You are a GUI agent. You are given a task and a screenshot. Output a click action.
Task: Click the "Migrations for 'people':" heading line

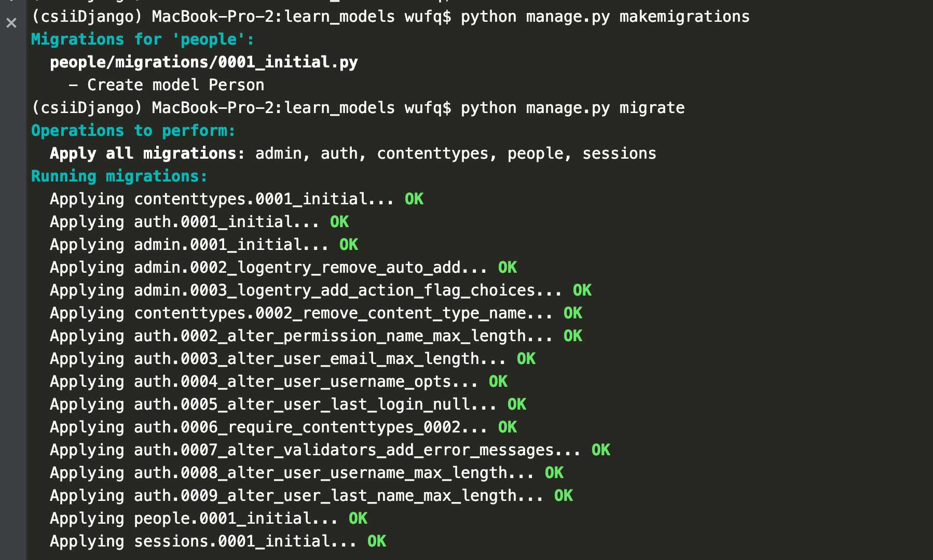click(x=143, y=39)
